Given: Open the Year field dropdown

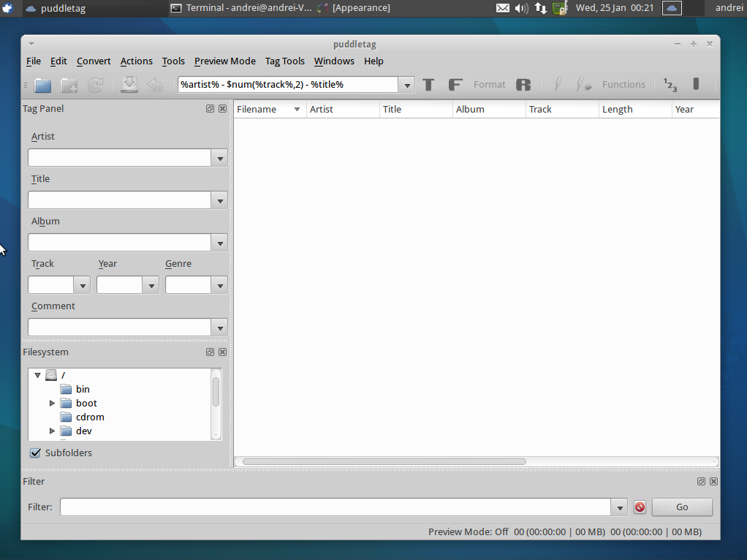Looking at the screenshot, I should (x=151, y=285).
